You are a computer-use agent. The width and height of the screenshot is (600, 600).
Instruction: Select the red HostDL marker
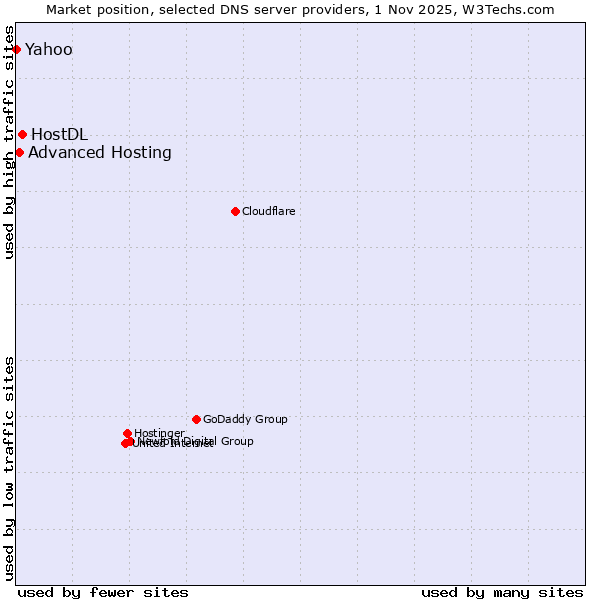(22, 134)
